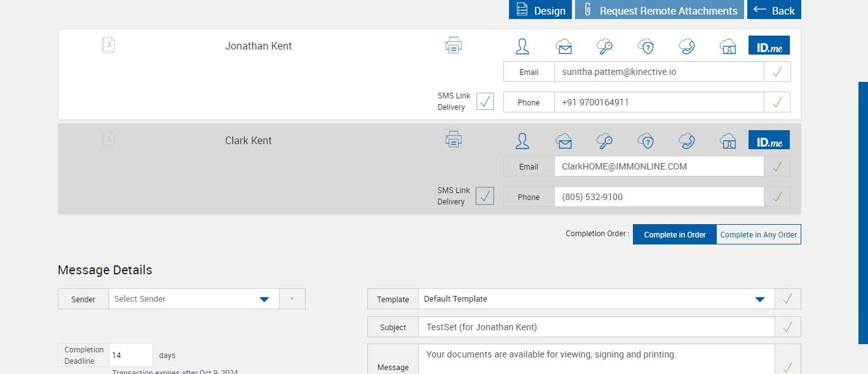Select the person icon in Jonathan Kent's row
This screenshot has width=868, height=374.
tap(522, 46)
